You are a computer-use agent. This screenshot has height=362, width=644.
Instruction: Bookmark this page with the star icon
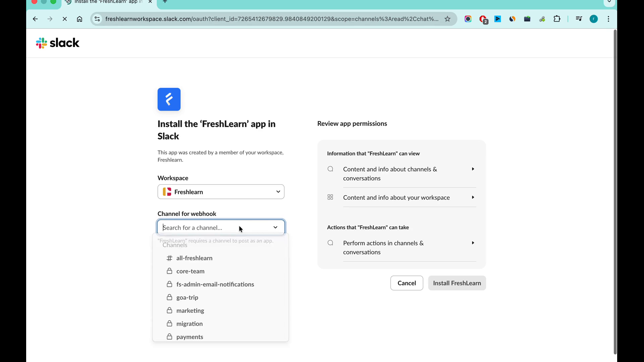point(447,19)
